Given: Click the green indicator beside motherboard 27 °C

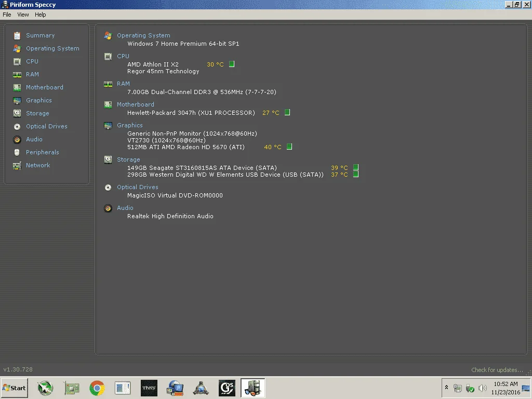Looking at the screenshot, I should 287,112.
